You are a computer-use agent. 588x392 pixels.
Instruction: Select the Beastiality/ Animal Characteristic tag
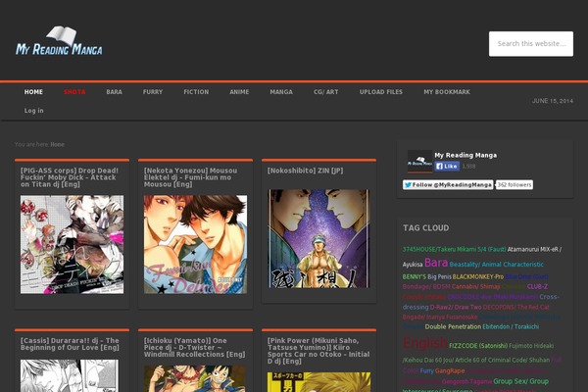tap(496, 265)
